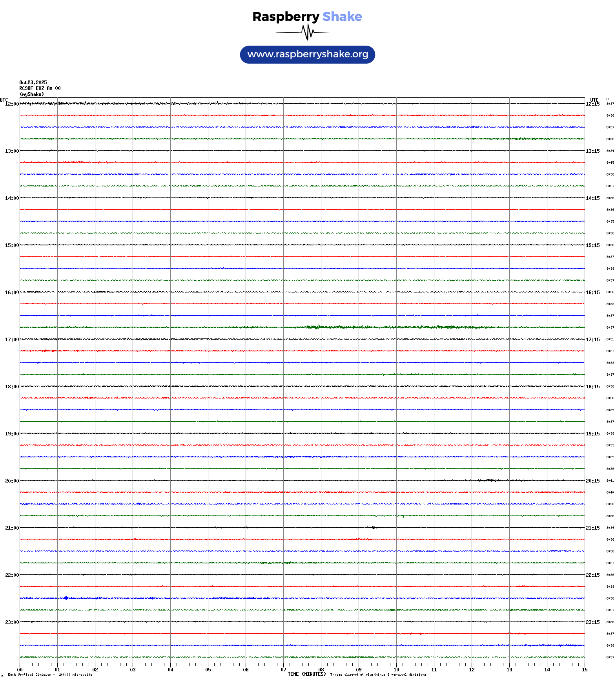Image resolution: width=616 pixels, height=680 pixels.
Task: Click the (myShake) text label
Action: coord(32,94)
